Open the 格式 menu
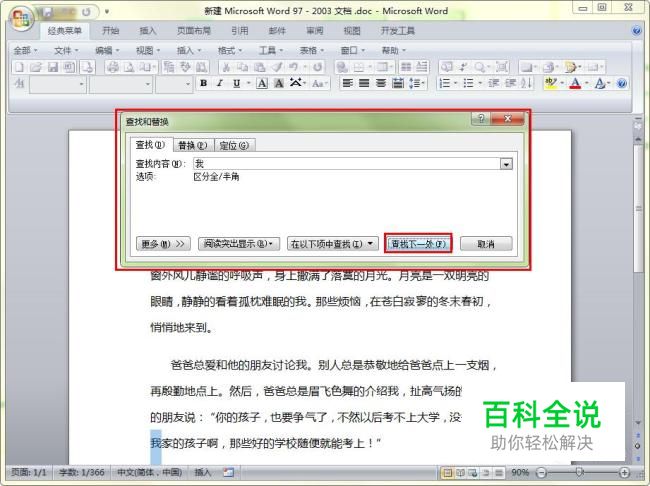 point(230,51)
